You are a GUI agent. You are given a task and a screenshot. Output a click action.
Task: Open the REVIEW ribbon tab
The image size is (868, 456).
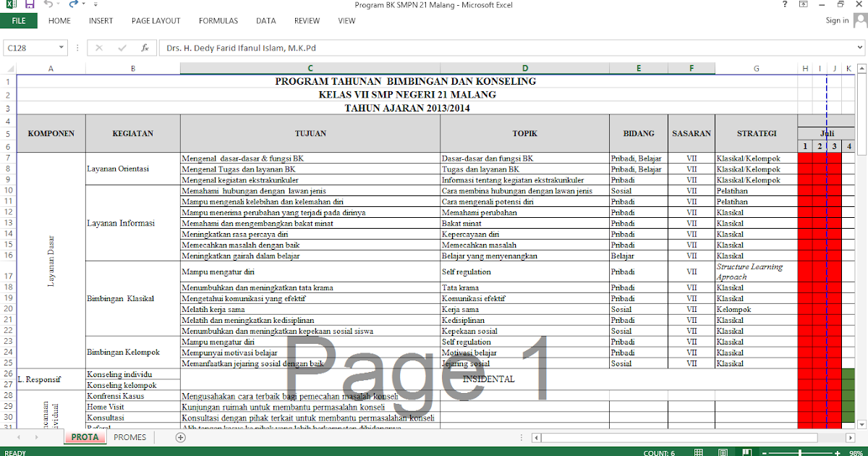[x=307, y=21]
